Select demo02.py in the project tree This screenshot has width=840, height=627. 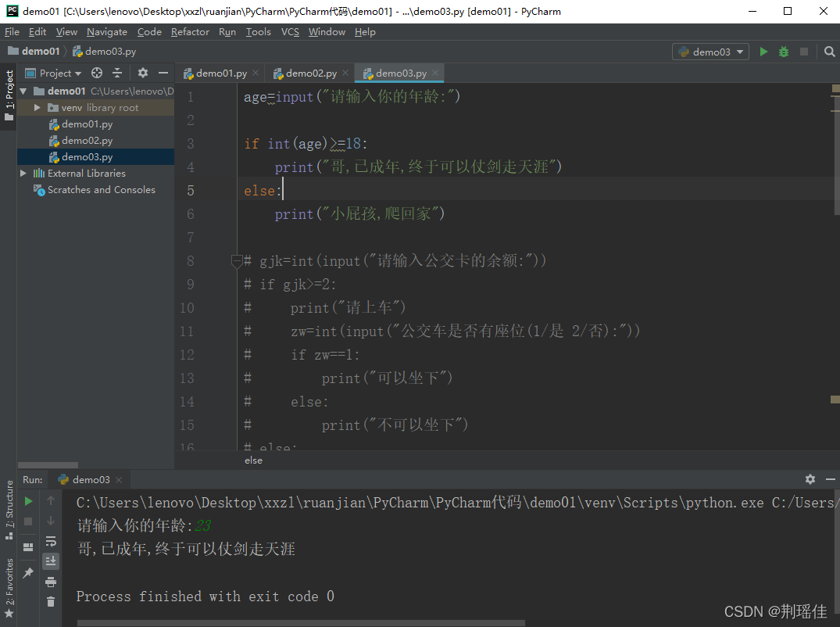point(86,140)
